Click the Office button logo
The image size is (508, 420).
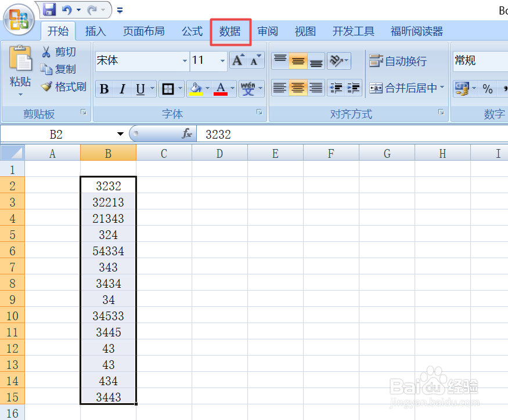coord(19,19)
